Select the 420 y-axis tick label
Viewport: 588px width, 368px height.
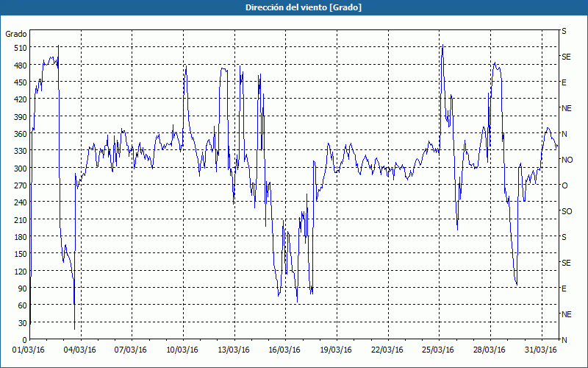pos(21,99)
